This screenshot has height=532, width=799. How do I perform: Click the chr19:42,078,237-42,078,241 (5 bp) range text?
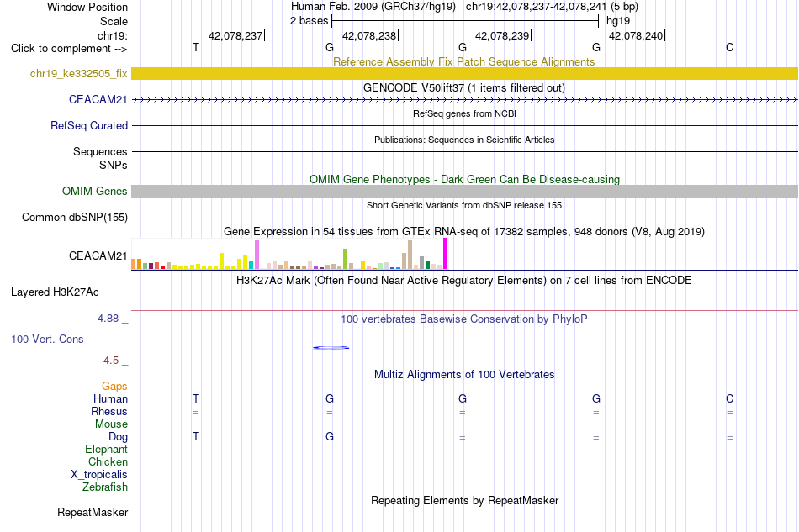click(552, 7)
